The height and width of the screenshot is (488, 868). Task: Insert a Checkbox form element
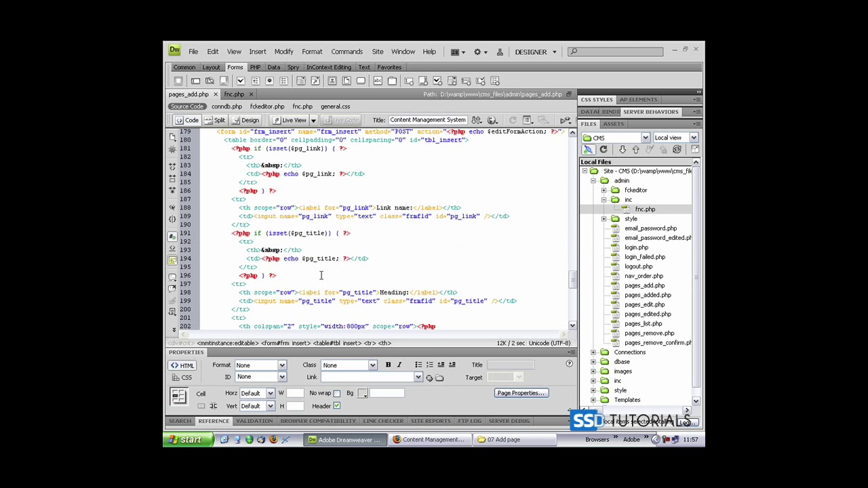click(240, 81)
